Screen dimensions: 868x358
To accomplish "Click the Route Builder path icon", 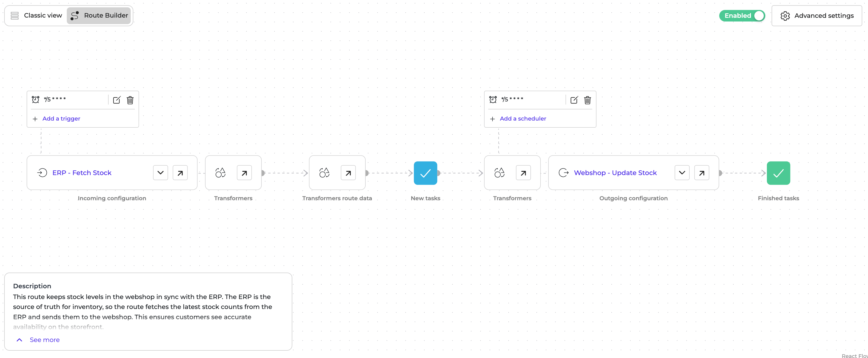I will pyautogui.click(x=75, y=15).
